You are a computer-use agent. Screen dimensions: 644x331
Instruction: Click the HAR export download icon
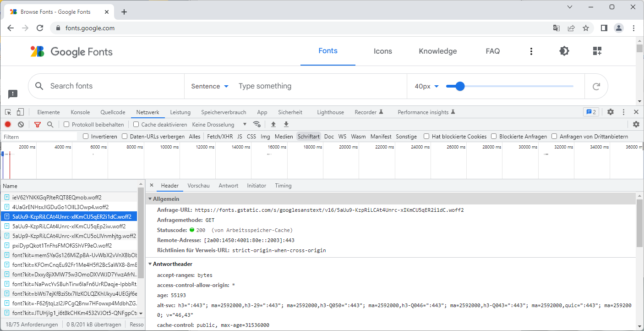coord(286,124)
